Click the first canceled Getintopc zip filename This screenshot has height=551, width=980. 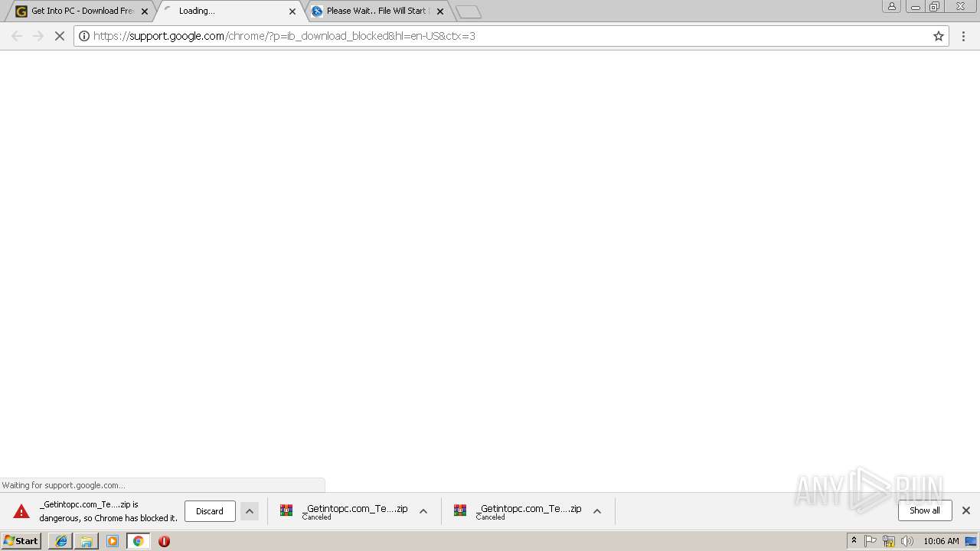[x=355, y=508]
